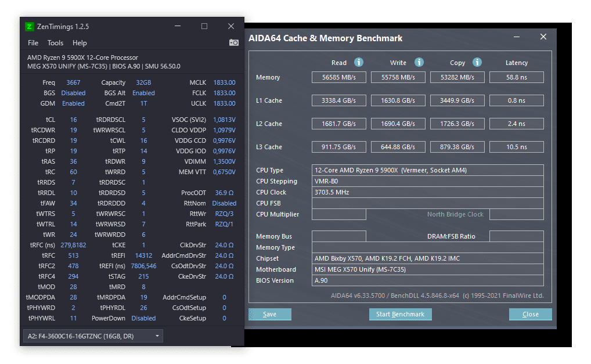This screenshot has height=364, width=591.
Task: Click the Memory Latency value 58.8 ns
Action: (x=516, y=77)
